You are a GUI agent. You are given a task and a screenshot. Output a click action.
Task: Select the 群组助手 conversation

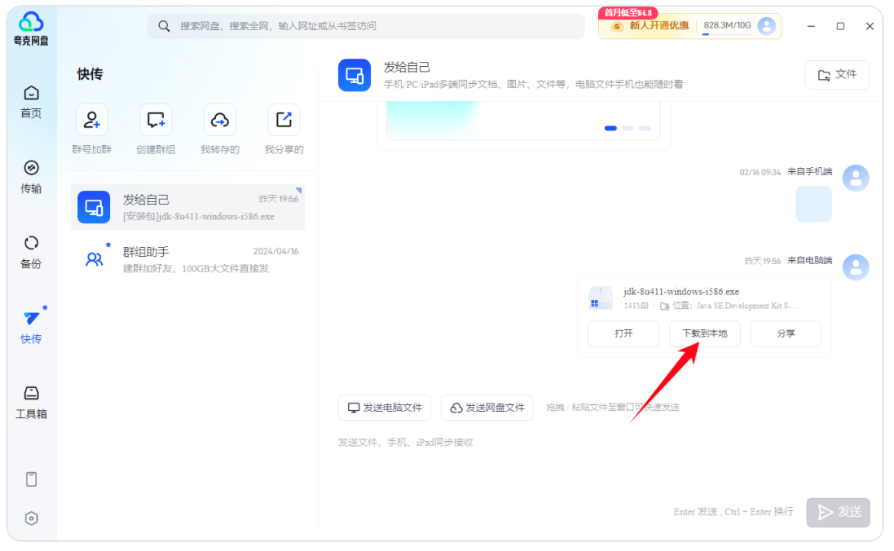(188, 260)
